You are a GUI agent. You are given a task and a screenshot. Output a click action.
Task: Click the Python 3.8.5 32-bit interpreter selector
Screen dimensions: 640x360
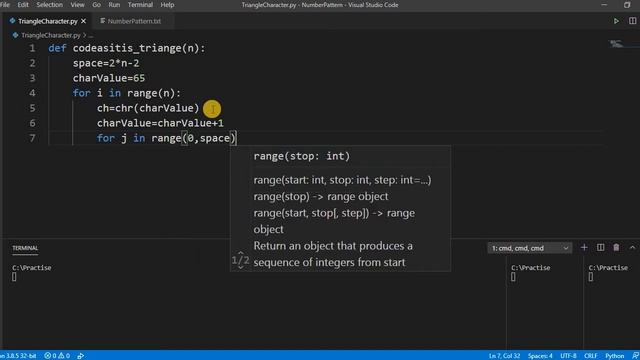tap(18, 356)
